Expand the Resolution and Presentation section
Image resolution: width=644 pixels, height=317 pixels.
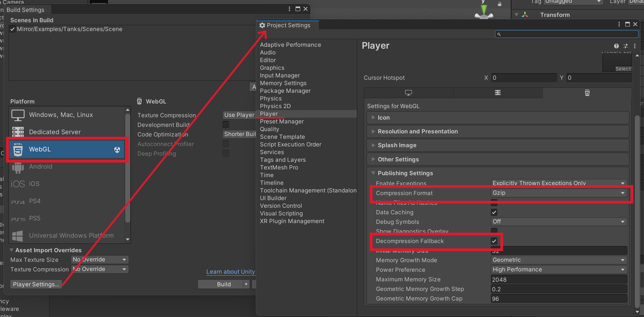[x=417, y=131]
